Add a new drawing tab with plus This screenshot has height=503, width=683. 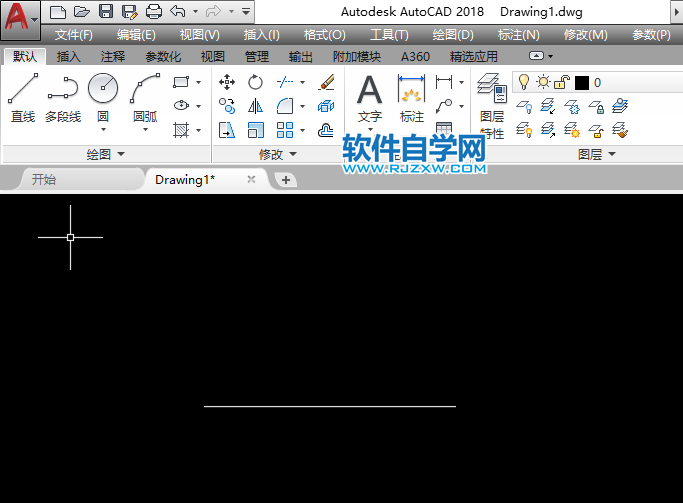click(x=286, y=180)
